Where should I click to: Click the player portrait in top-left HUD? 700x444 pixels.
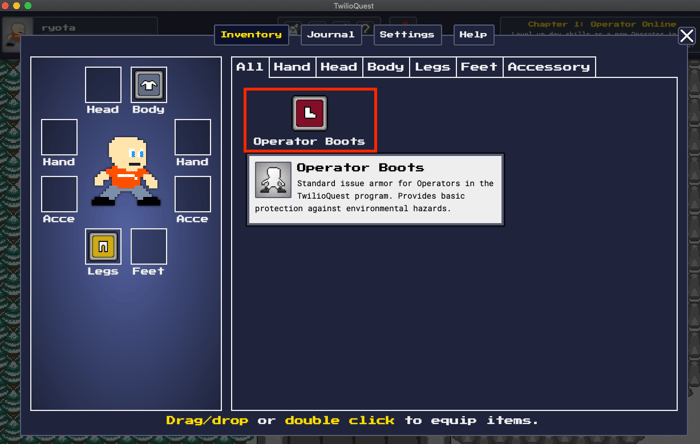click(17, 34)
